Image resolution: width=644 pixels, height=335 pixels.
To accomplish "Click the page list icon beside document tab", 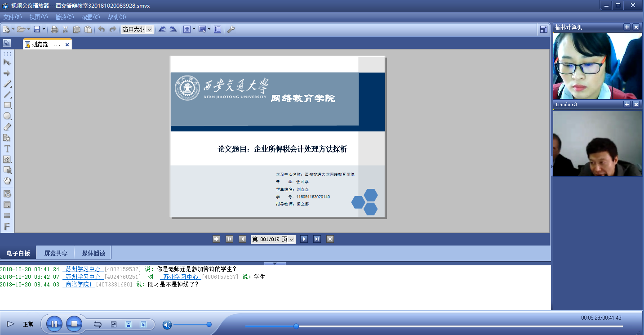I will [7, 43].
